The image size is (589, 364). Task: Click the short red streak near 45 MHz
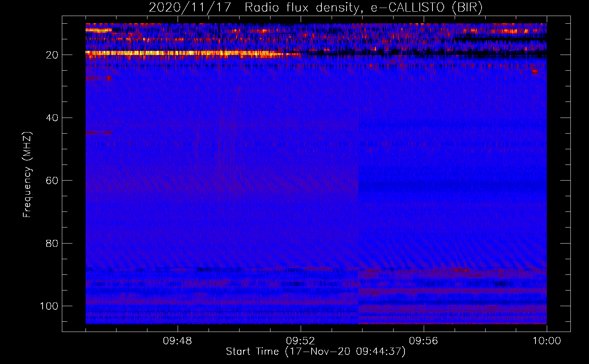click(x=99, y=133)
